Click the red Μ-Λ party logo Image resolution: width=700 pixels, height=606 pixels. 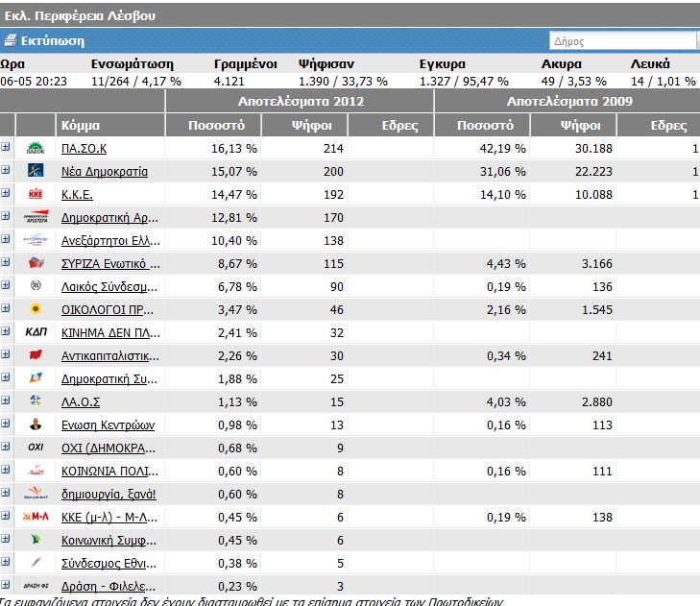click(x=36, y=517)
